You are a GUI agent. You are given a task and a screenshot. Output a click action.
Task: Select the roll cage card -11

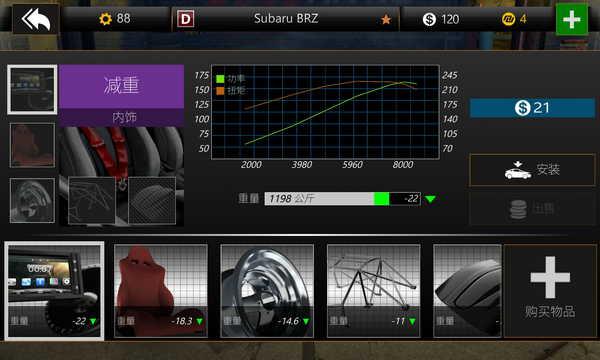(373, 291)
